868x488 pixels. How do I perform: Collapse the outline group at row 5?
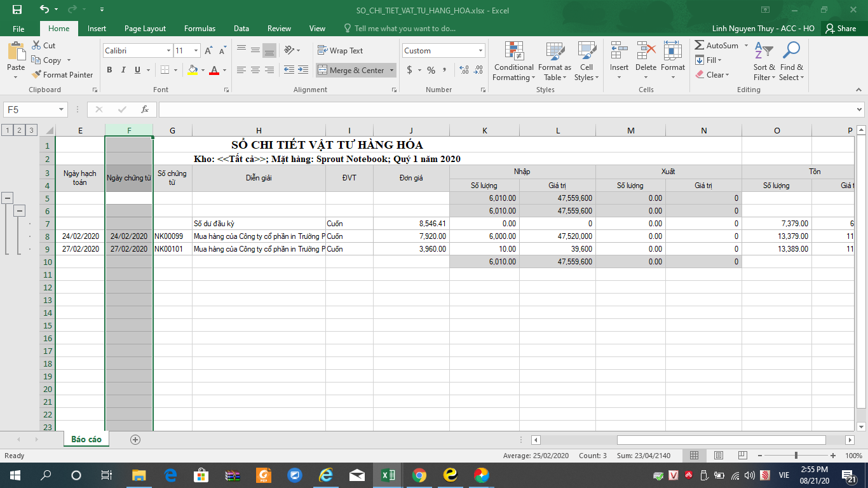click(x=8, y=198)
